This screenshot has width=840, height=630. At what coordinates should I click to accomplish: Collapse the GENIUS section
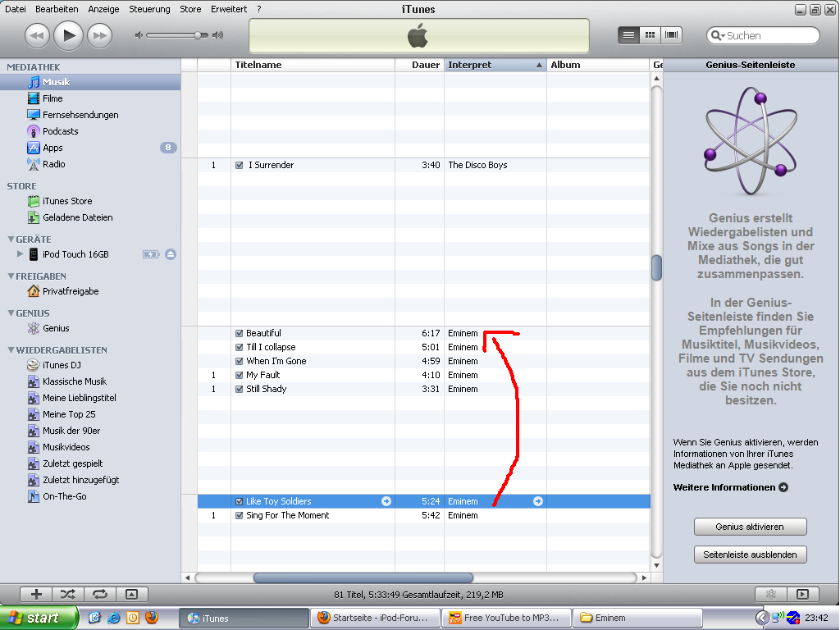(11, 313)
